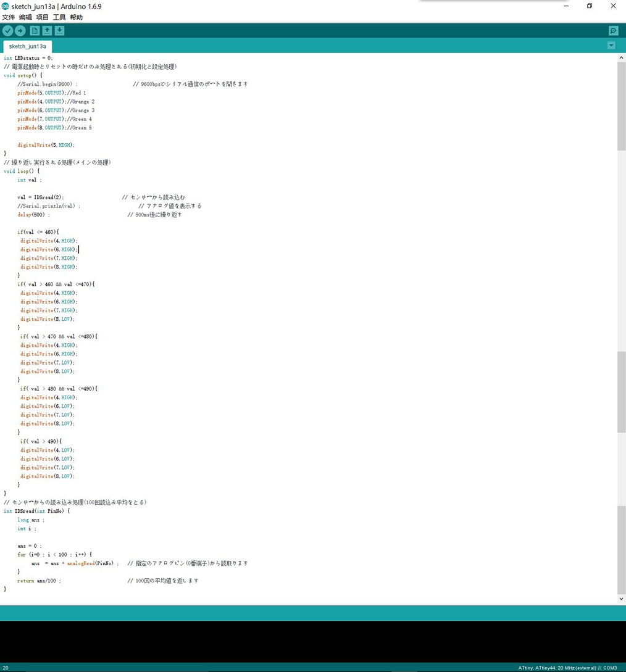
Task: Click 'if( val > 460 && val <=470){' line
Action: click(56, 284)
